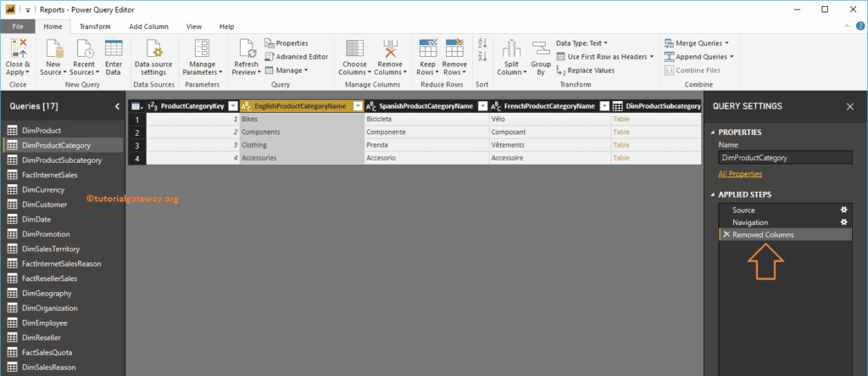Open SpanishProductCategoryName filter dropdown
The height and width of the screenshot is (376, 868).
click(482, 106)
